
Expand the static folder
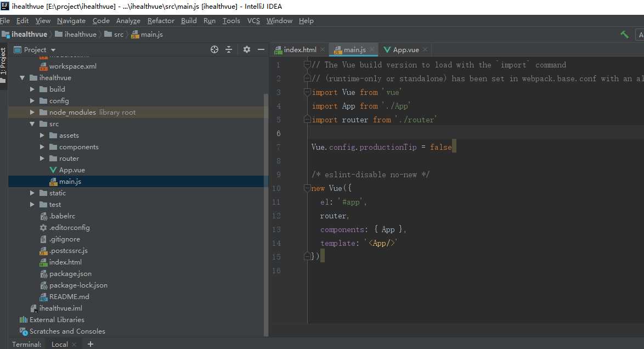click(32, 193)
